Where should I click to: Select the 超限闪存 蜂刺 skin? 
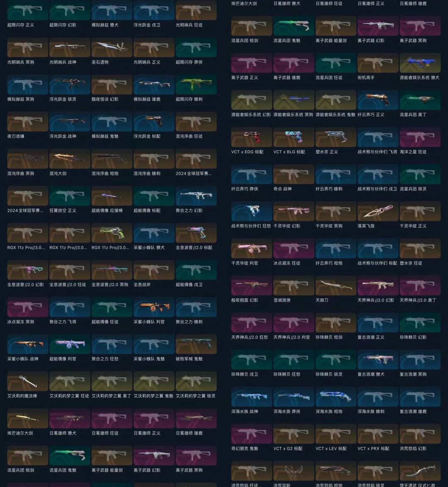coord(196,85)
